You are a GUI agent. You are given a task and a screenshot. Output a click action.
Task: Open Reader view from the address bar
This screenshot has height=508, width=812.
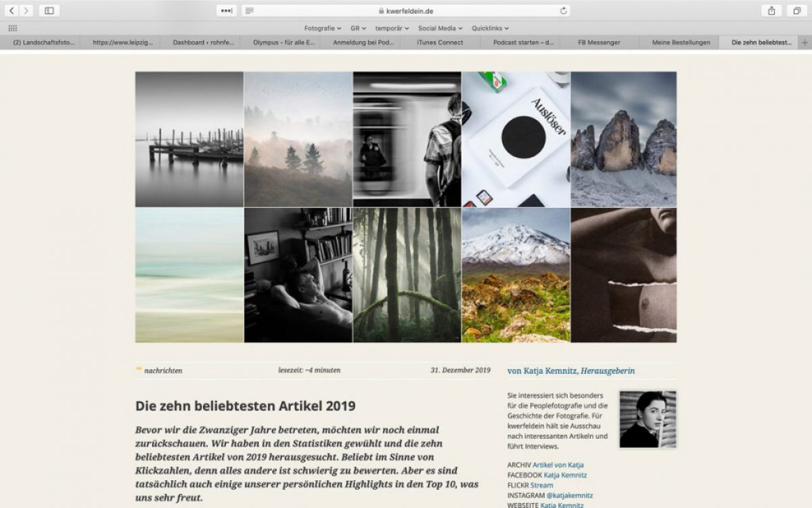pyautogui.click(x=250, y=11)
